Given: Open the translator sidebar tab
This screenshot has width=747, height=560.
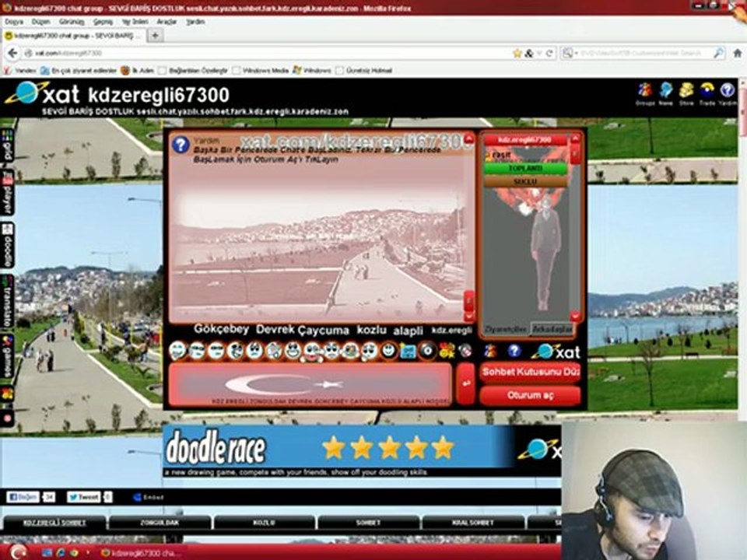Looking at the screenshot, I should click(x=7, y=302).
